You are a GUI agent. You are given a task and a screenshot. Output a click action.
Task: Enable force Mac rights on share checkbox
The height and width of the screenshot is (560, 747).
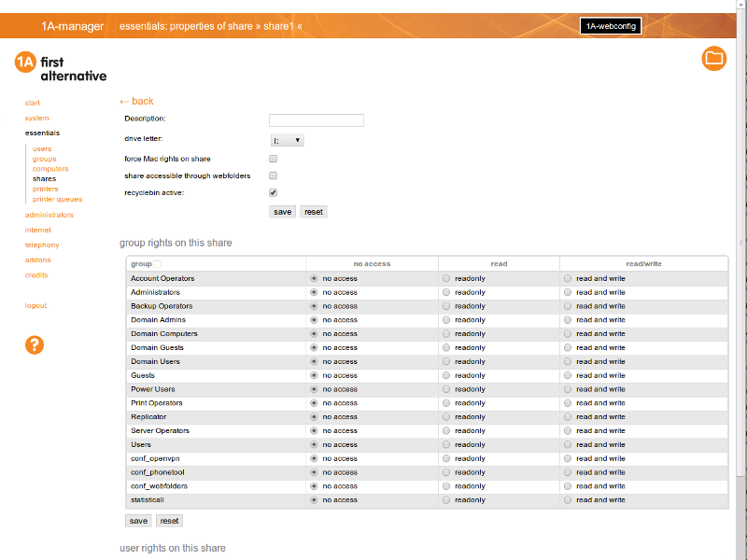pos(274,160)
